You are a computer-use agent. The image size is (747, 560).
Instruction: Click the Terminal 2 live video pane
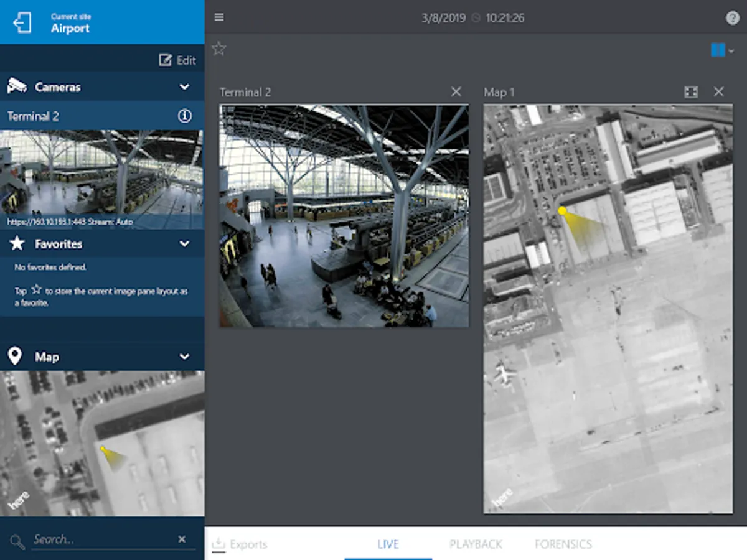pos(344,216)
